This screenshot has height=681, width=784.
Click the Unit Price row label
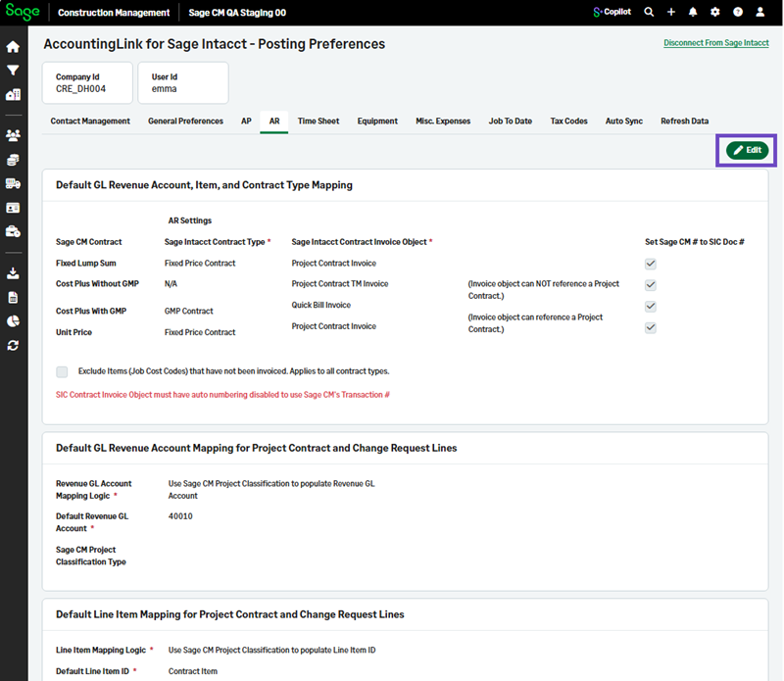point(74,332)
